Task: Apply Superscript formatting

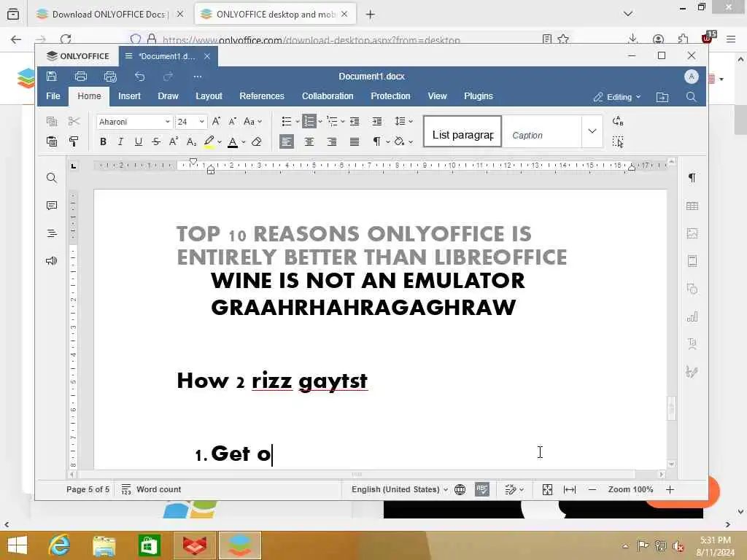Action: pyautogui.click(x=174, y=141)
